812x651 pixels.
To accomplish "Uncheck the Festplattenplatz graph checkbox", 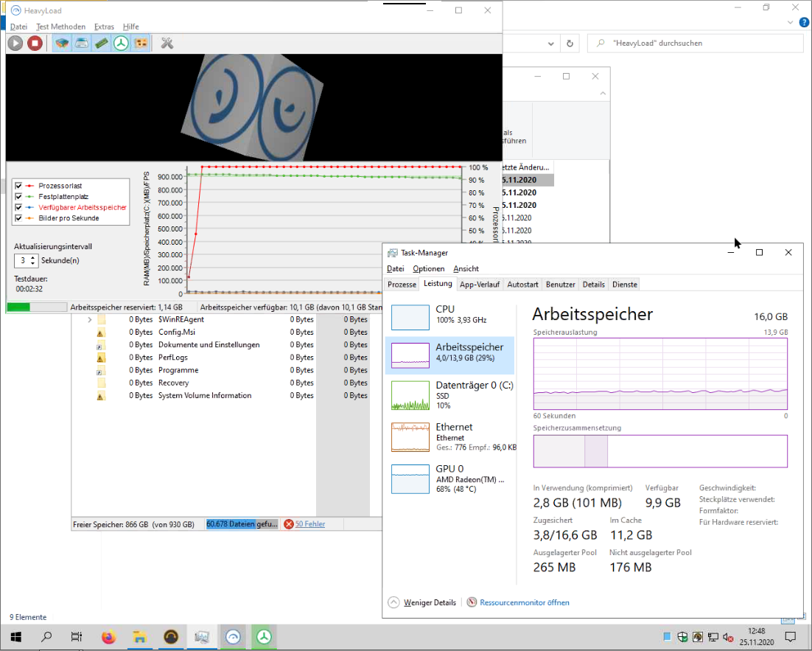I will [19, 197].
